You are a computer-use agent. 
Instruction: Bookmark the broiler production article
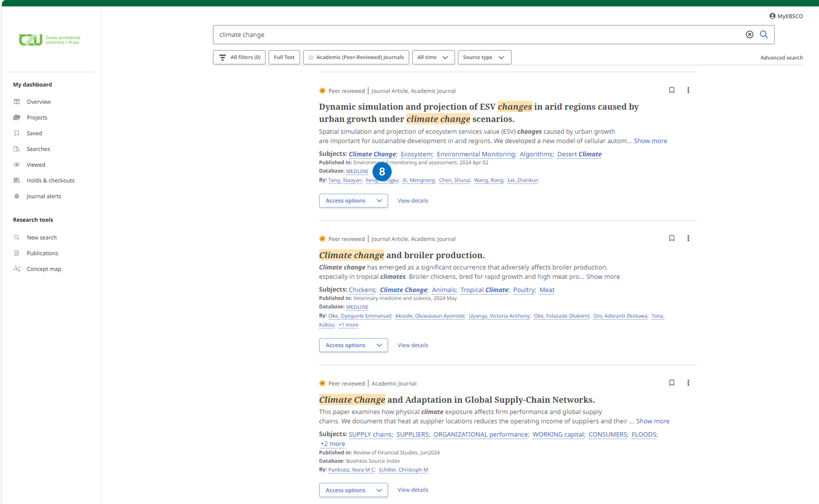point(672,238)
